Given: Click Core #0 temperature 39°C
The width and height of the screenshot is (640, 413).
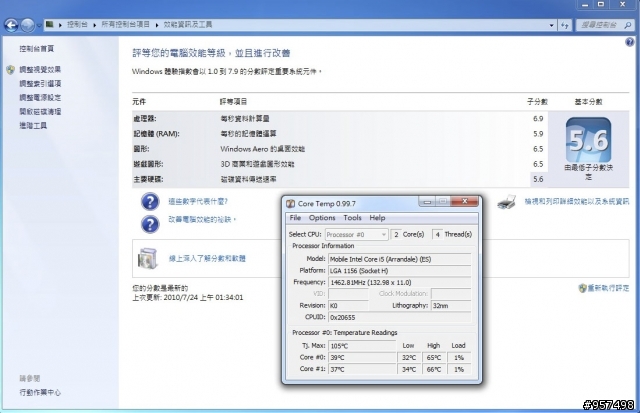Looking at the screenshot, I should click(x=362, y=357).
